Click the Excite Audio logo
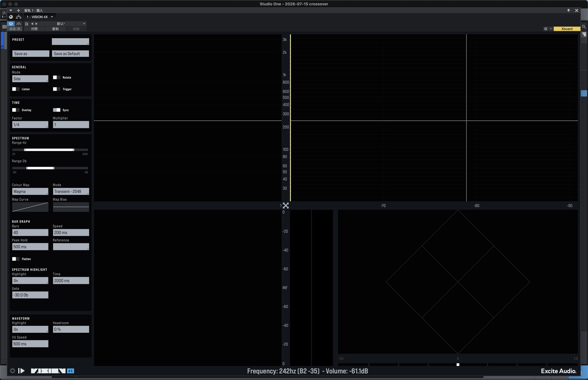The width and height of the screenshot is (588, 380). coord(559,371)
